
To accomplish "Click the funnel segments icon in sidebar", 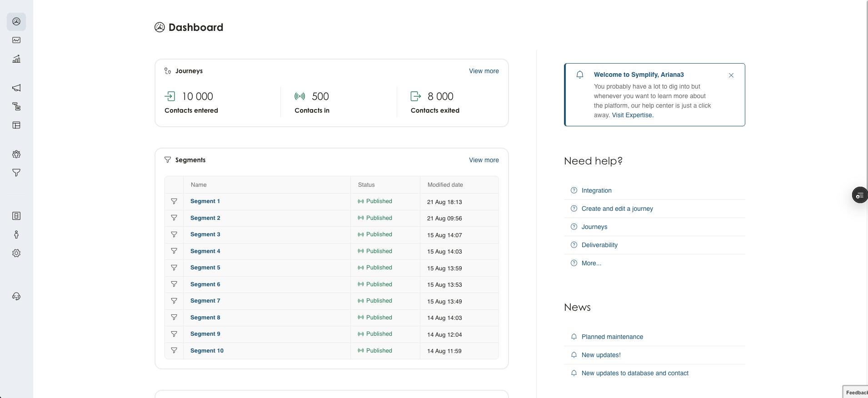I will click(x=16, y=173).
